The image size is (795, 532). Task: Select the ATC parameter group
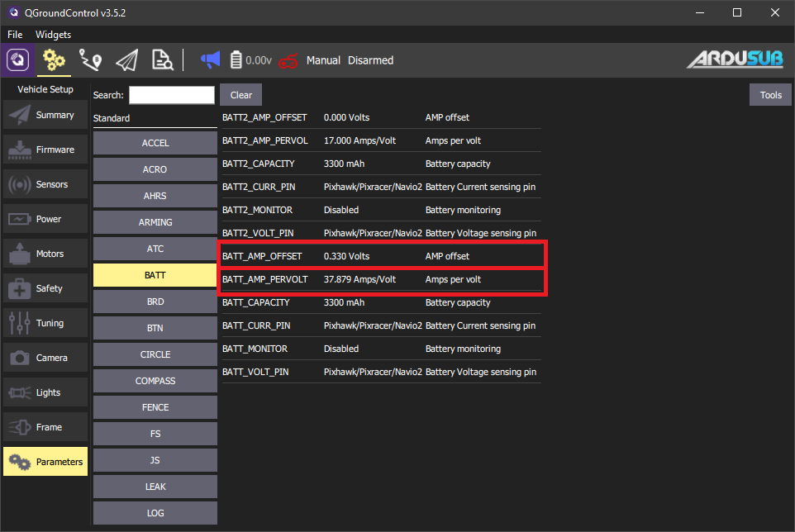coord(155,249)
